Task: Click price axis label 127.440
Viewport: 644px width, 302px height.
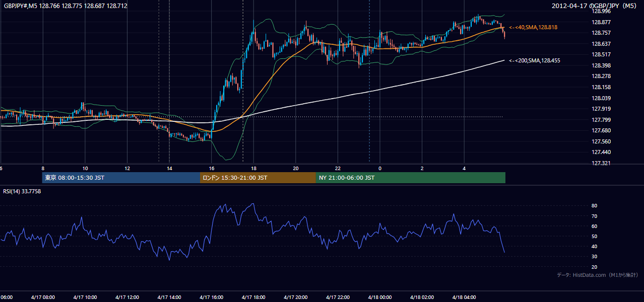Action: point(601,152)
